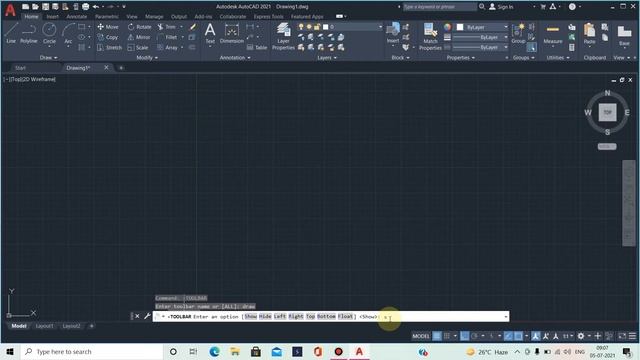
Task: Toggle polar tracking in status bar
Action: [474, 336]
